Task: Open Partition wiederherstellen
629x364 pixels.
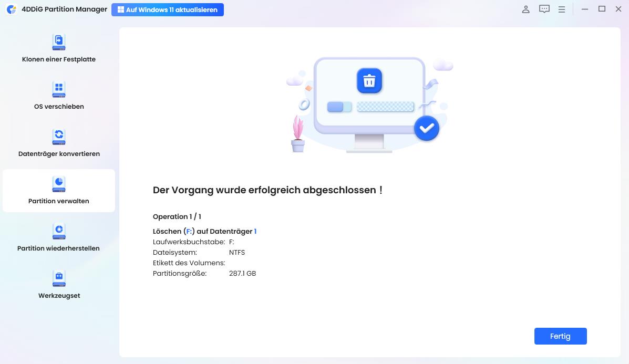Action: tap(58, 237)
